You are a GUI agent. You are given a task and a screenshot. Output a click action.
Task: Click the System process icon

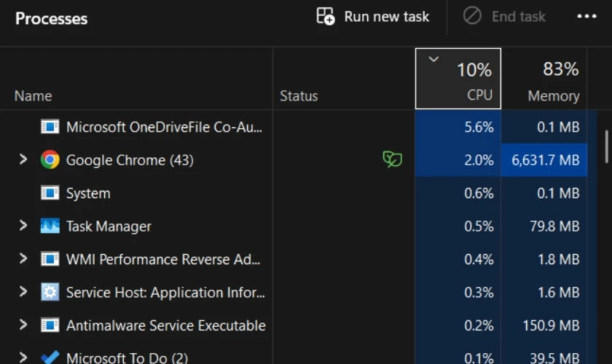pos(50,193)
